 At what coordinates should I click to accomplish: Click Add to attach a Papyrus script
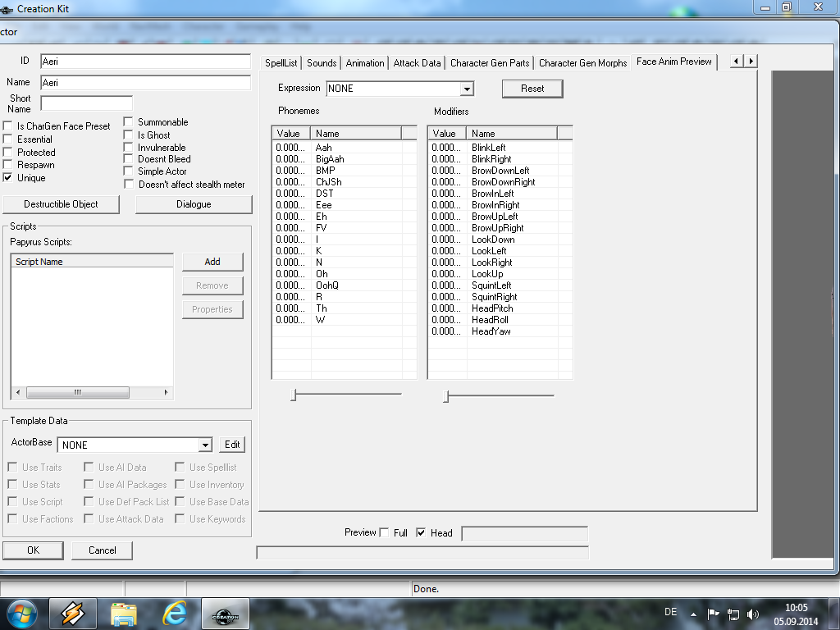pos(212,262)
